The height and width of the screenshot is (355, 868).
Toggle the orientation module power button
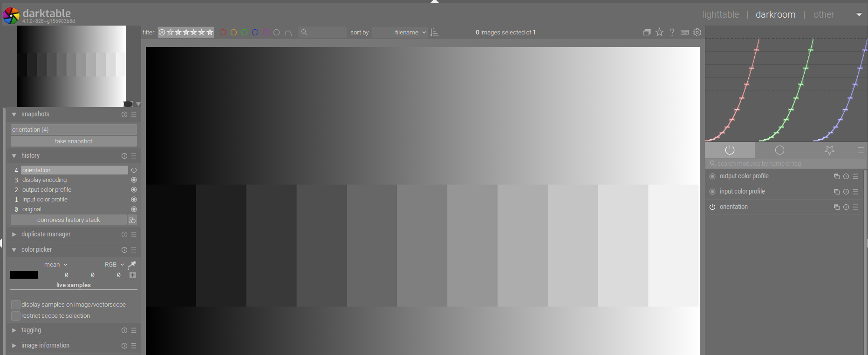(x=712, y=207)
